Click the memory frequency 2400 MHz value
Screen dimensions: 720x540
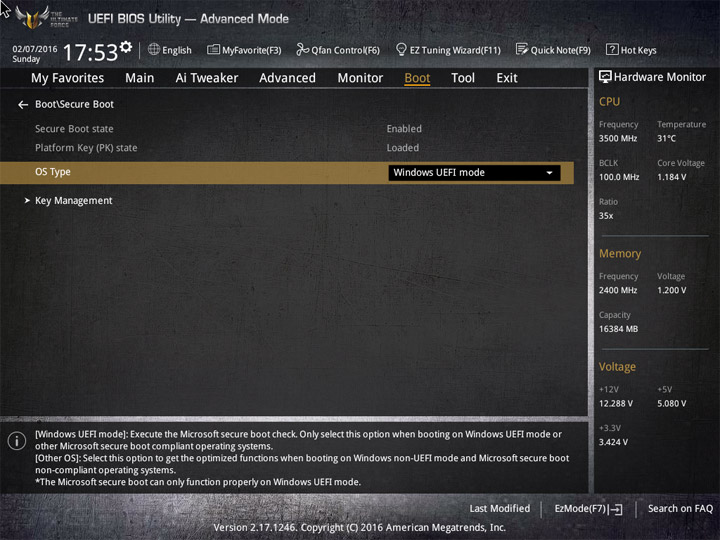[618, 290]
